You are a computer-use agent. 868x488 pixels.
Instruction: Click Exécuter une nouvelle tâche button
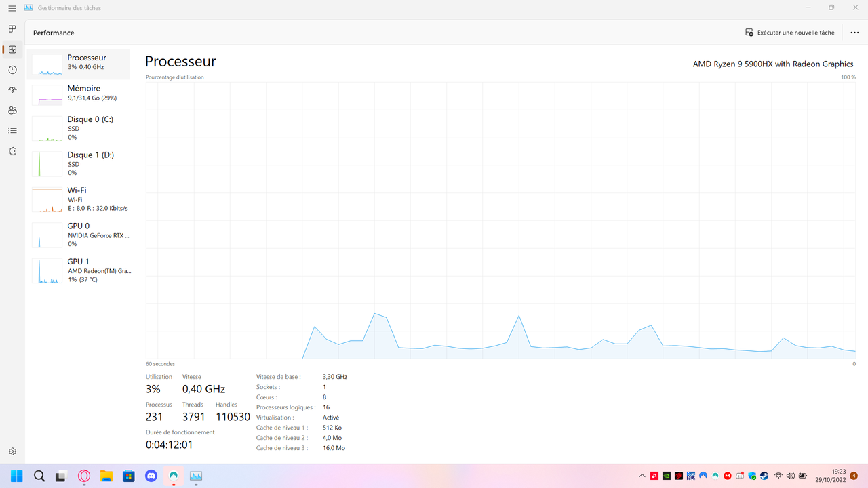point(790,33)
